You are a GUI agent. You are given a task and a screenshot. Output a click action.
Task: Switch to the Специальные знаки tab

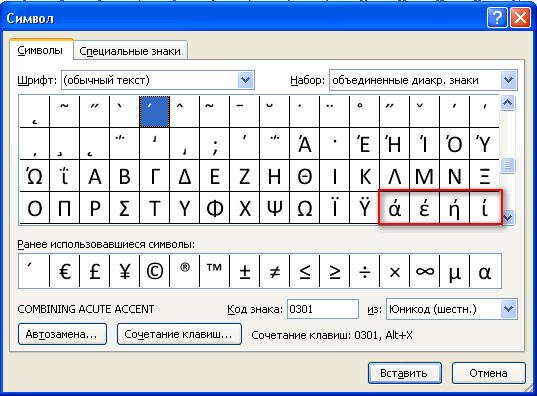[130, 51]
